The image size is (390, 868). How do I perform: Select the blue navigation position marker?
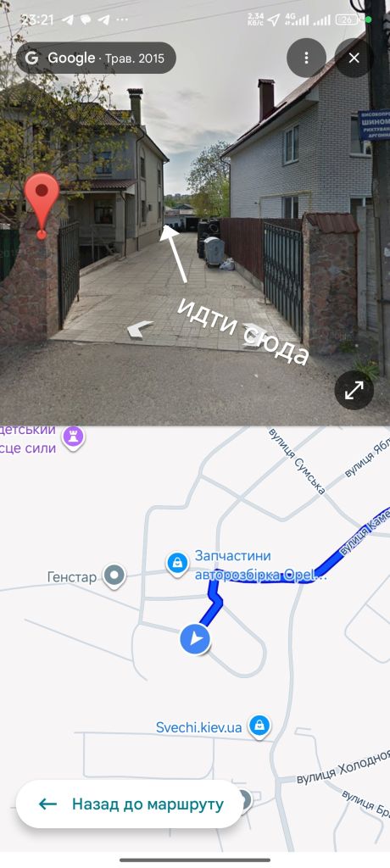(195, 639)
